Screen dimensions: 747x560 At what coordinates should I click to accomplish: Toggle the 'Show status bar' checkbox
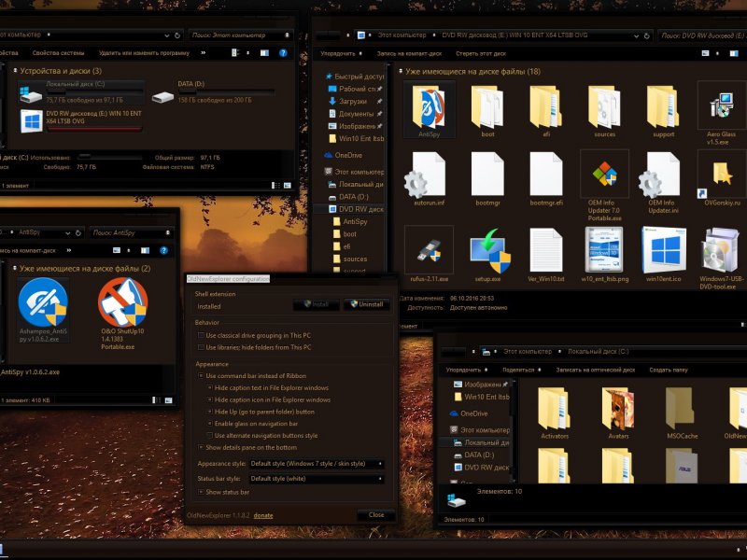pos(202,492)
